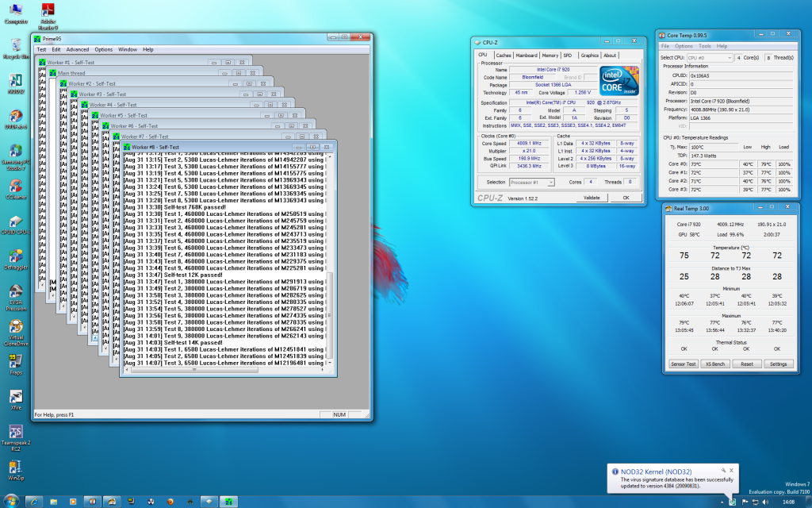Open the Prime95 Options menu

click(x=104, y=50)
